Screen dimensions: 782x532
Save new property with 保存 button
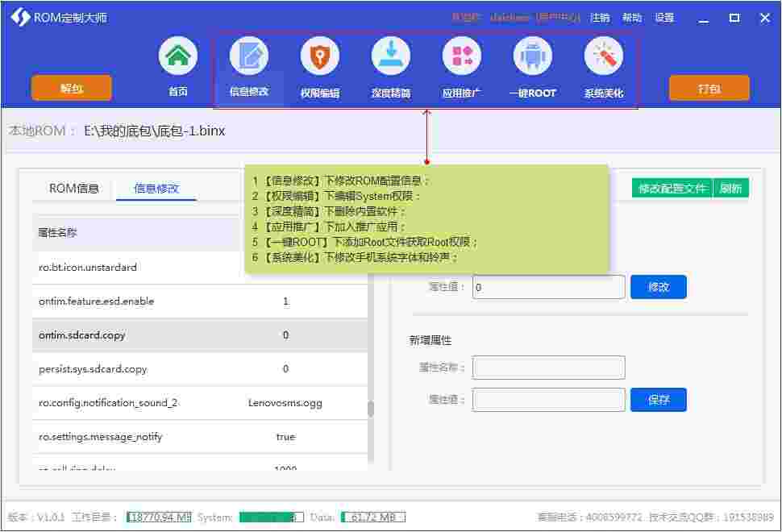[659, 399]
